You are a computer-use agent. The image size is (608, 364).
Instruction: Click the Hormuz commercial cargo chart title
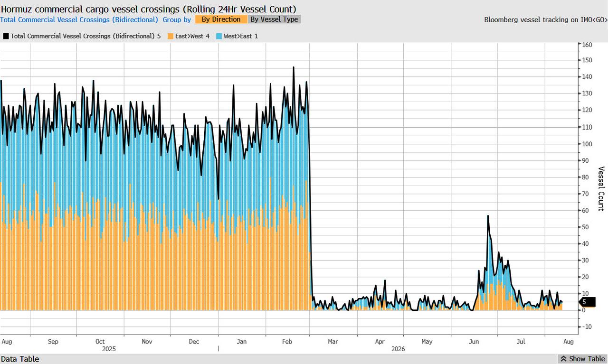148,9
